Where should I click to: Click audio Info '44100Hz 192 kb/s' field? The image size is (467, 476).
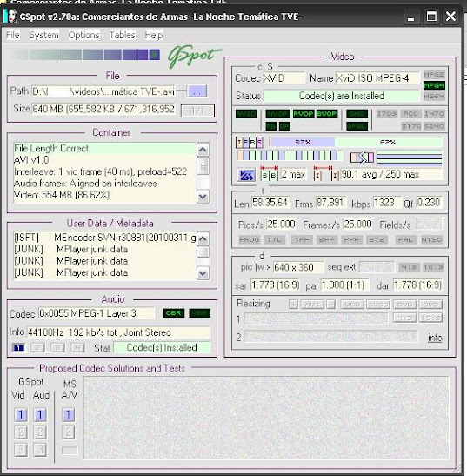point(118,332)
